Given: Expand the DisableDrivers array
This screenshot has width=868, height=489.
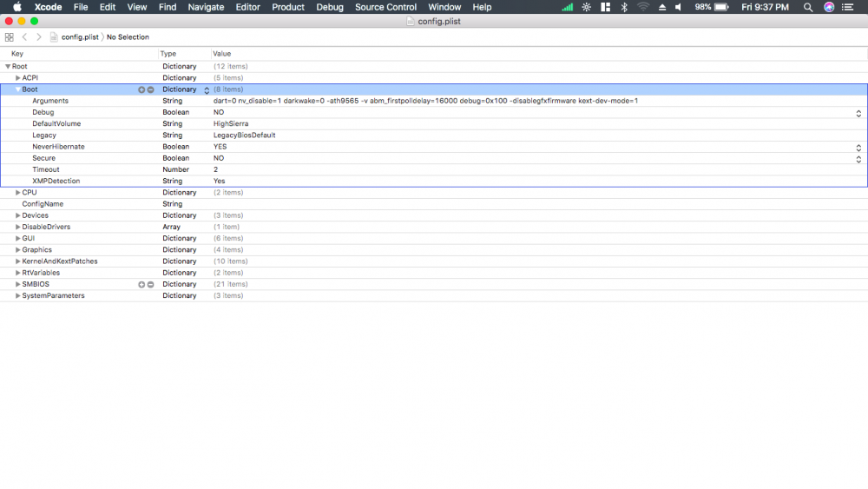Looking at the screenshot, I should [17, 227].
